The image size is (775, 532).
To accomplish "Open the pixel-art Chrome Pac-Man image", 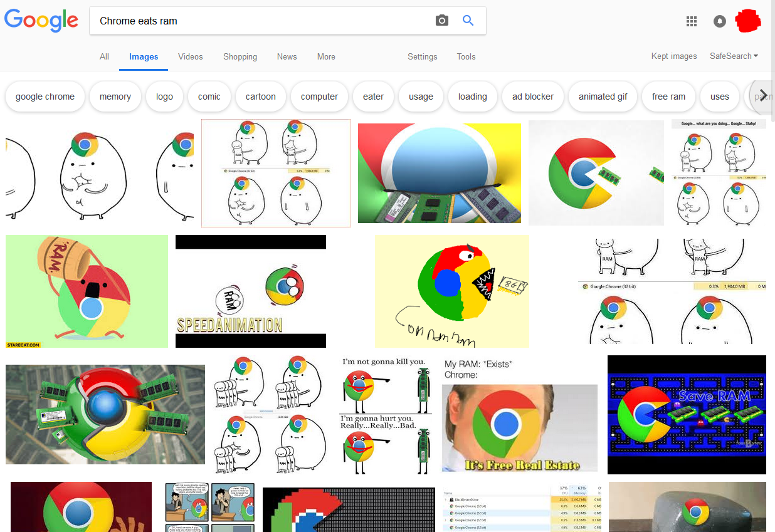I will pyautogui.click(x=348, y=509).
